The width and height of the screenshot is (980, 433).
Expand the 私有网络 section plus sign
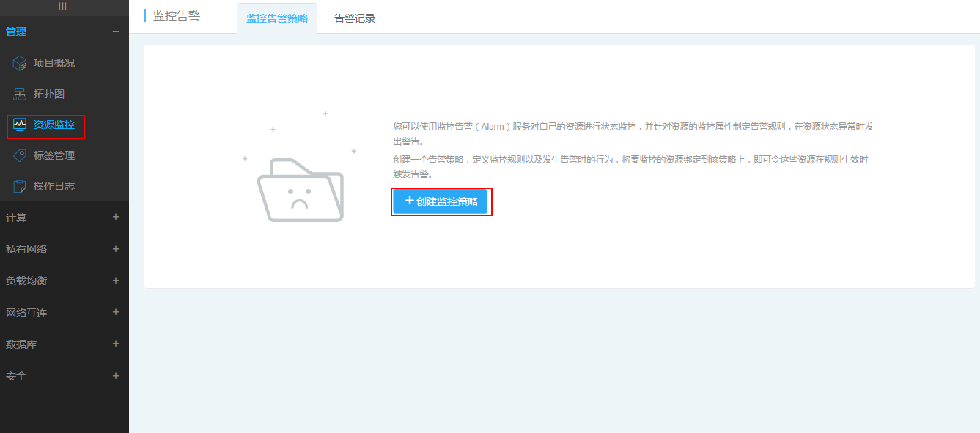pyautogui.click(x=115, y=248)
